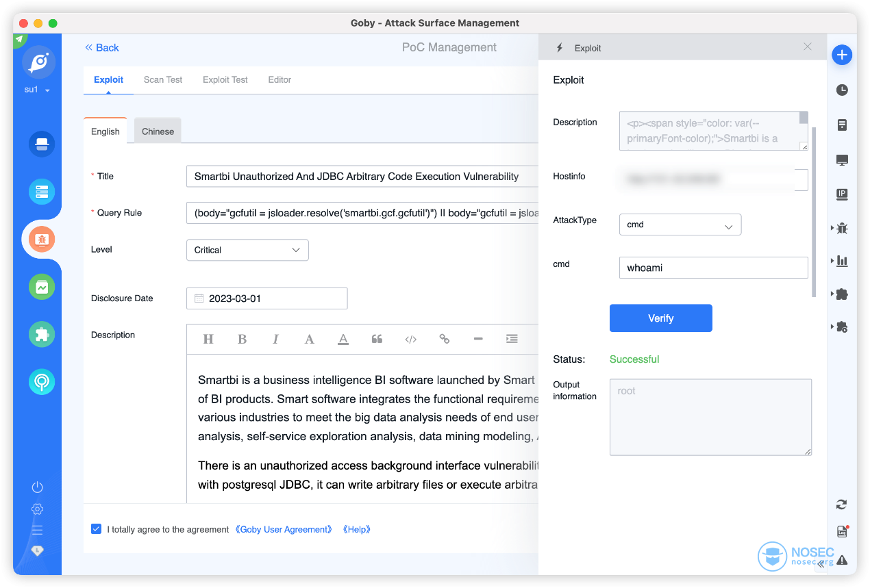Viewport: 870px width, 588px height.
Task: Select the vulnerability bug icon in left sidebar
Action: tap(42, 240)
